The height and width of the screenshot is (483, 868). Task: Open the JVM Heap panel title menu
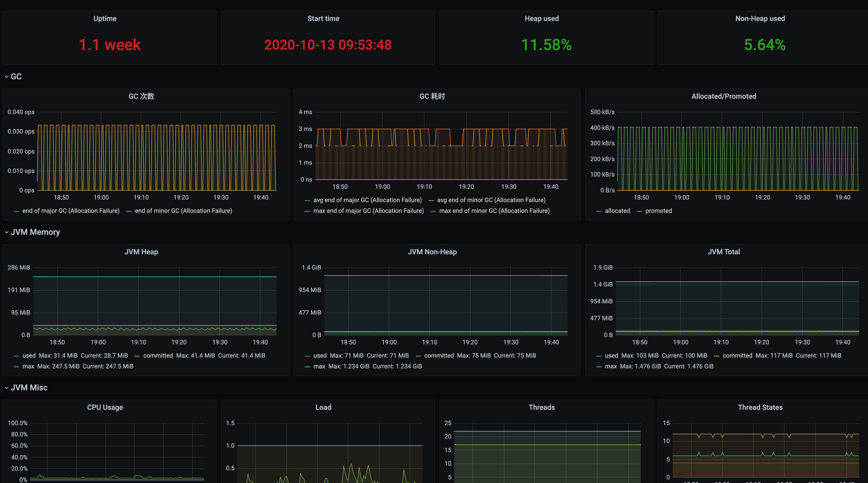[141, 252]
